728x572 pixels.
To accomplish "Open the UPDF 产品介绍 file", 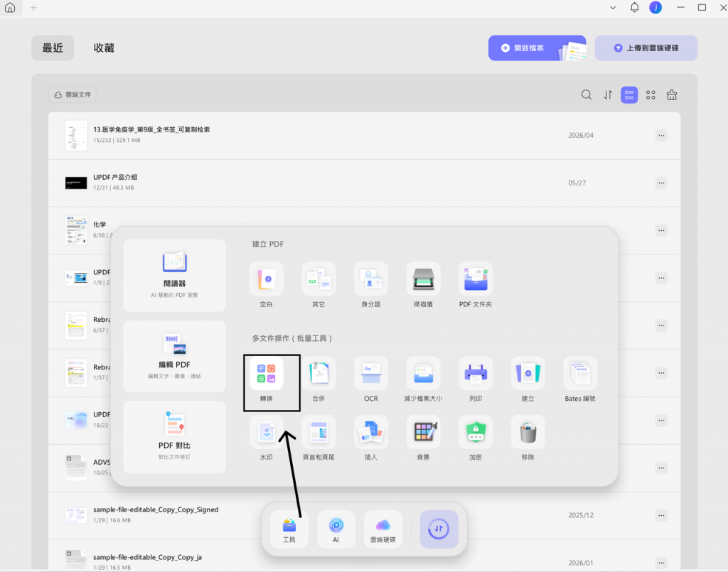I will click(x=365, y=183).
